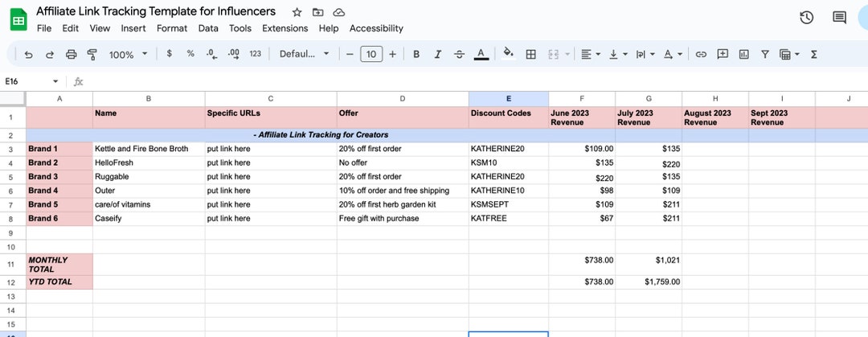Select the row 11 header
Viewport: 868px width, 337px height.
[13, 265]
